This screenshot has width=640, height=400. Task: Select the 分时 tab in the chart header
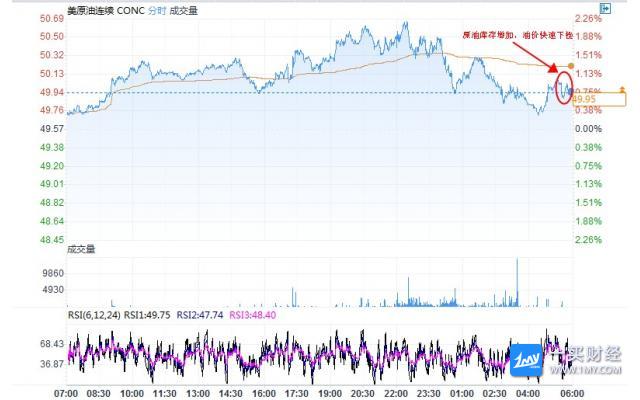(157, 11)
